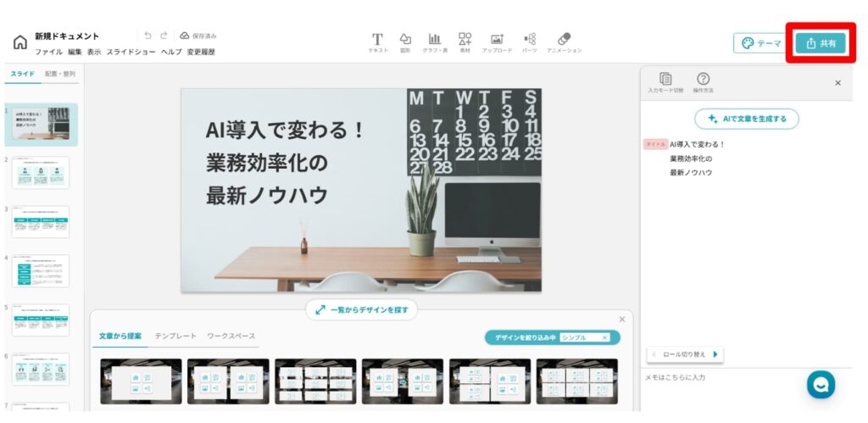Click the home icon beside document title
The image size is (868, 423).
(20, 43)
